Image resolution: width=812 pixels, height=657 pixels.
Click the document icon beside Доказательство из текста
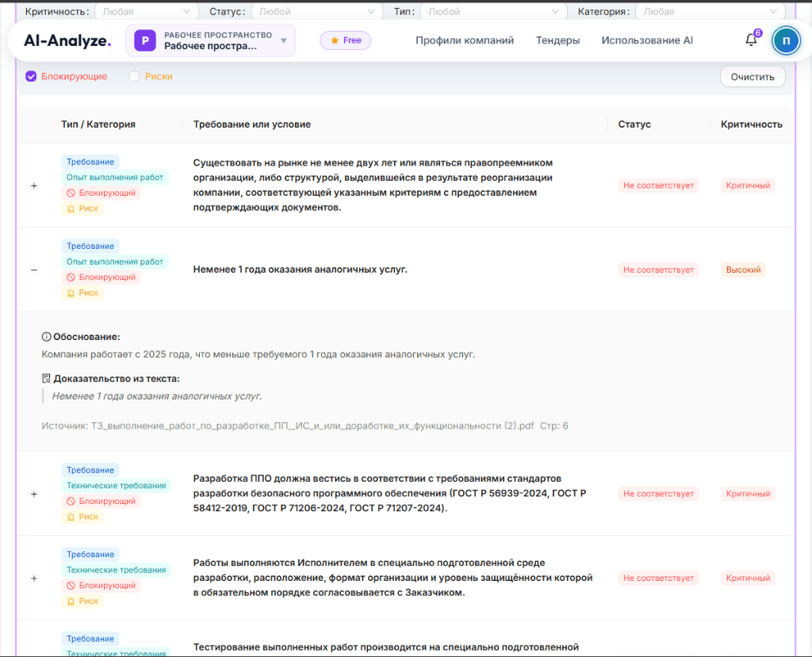pos(46,379)
